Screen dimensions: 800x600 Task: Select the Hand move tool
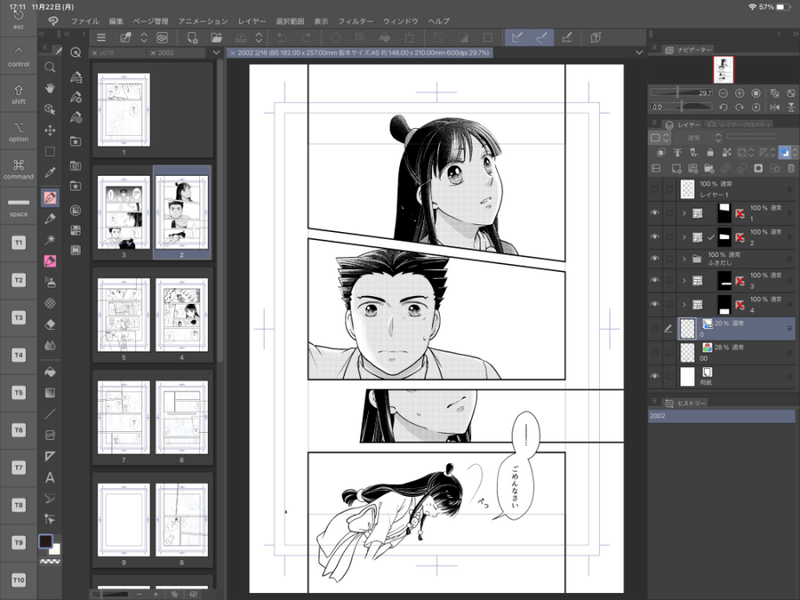click(49, 88)
